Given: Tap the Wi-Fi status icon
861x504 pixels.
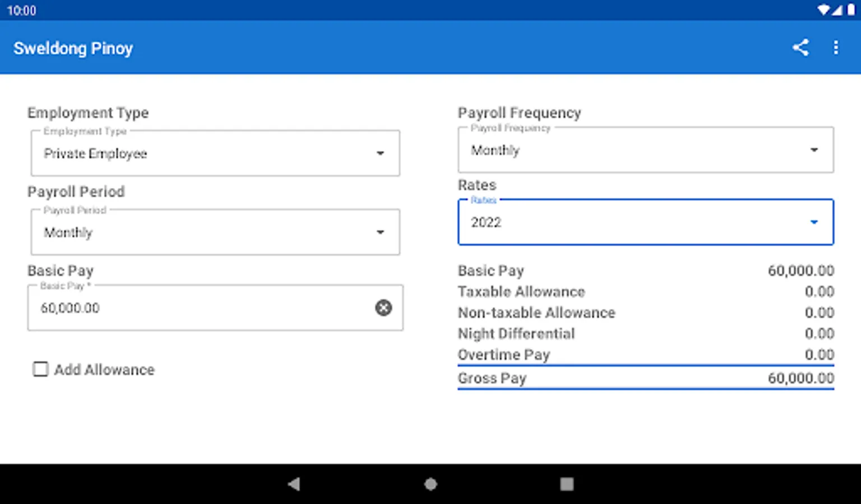Looking at the screenshot, I should [x=823, y=10].
